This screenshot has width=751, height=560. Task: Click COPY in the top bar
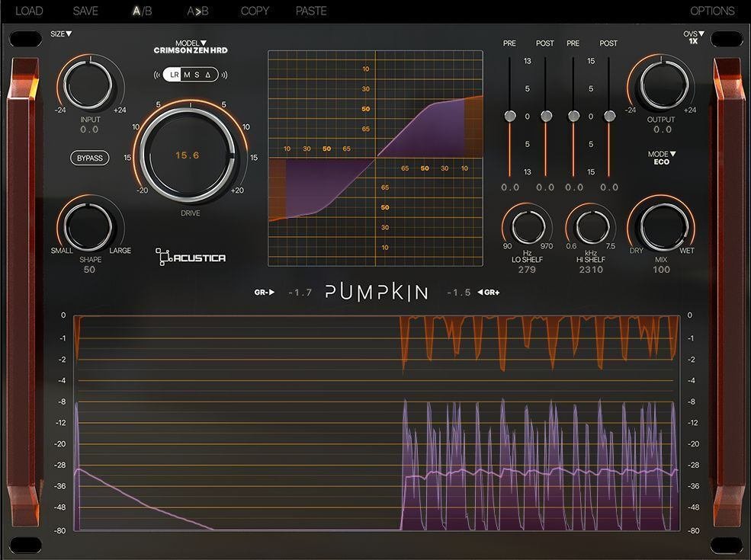pyautogui.click(x=255, y=11)
